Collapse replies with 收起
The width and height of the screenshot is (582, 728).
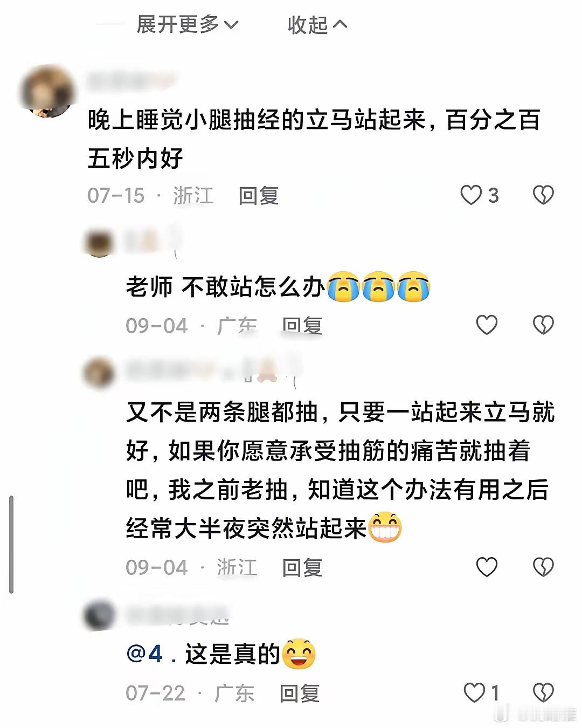317,24
